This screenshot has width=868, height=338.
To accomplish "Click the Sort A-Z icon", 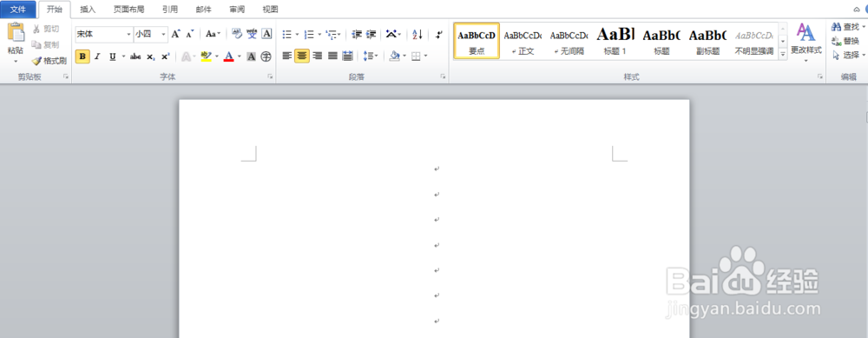I will [418, 35].
